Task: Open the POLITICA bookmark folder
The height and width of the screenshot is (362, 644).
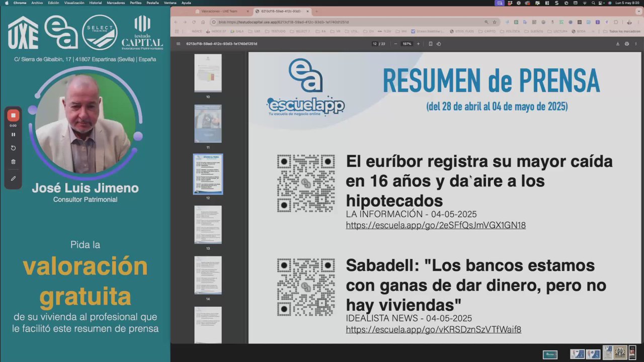Action: click(511, 31)
